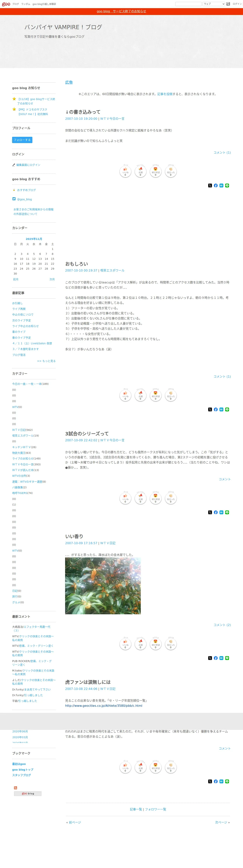Click 続き希望 reaction under ↓の書き込みって
243x868 pixels.
pyautogui.click(x=156, y=171)
